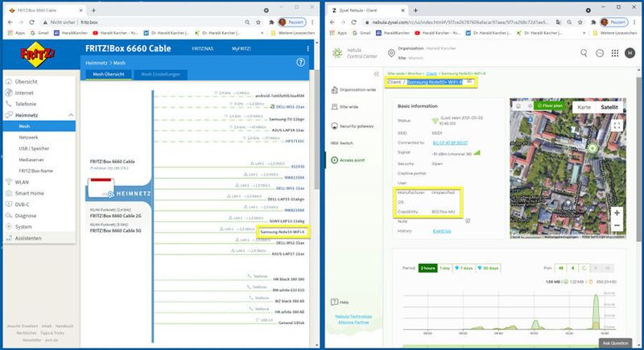Click the FRITZ!Box router image in mesh view

click(x=101, y=187)
